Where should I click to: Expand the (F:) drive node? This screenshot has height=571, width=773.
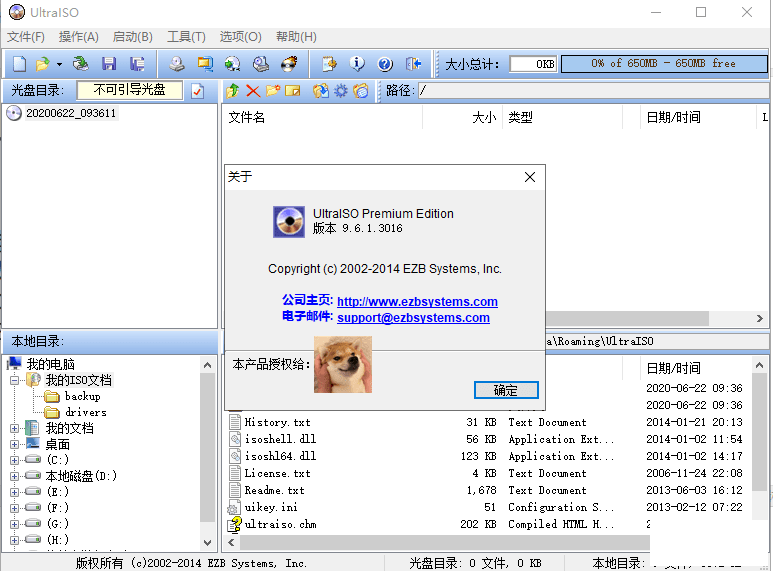14,508
